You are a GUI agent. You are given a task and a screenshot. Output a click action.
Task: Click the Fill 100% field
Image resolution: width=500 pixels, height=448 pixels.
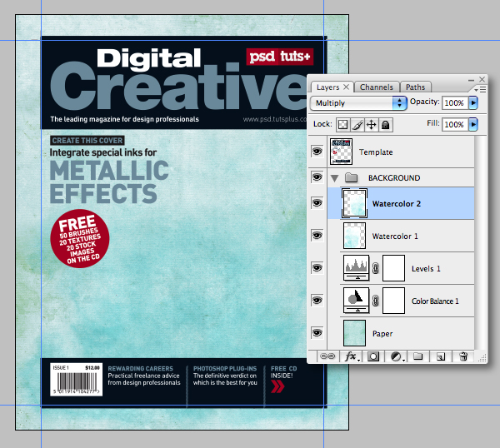(x=455, y=124)
